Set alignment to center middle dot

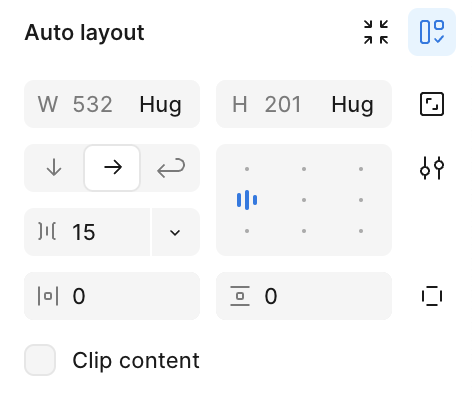click(x=304, y=200)
